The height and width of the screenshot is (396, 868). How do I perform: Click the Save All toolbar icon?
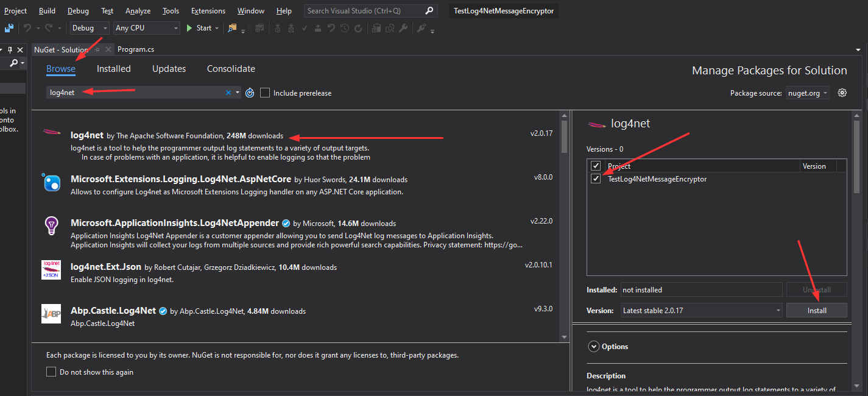tap(9, 28)
